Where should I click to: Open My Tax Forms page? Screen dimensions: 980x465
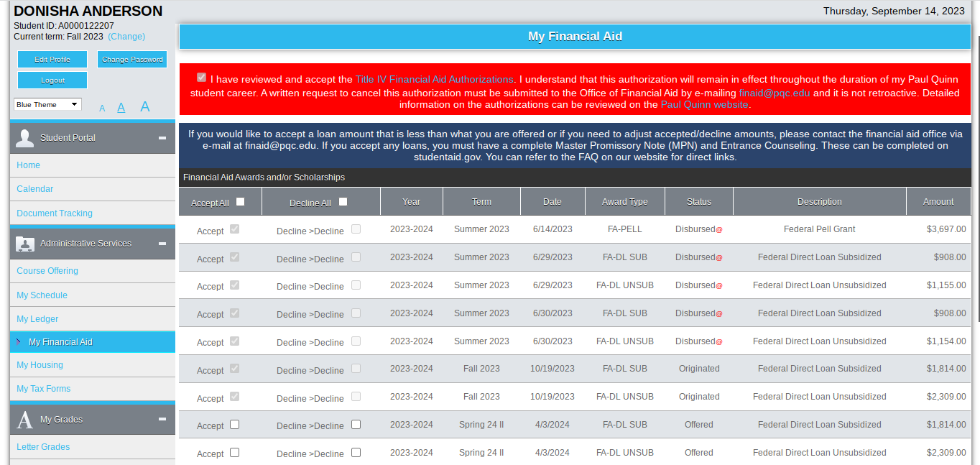44,389
